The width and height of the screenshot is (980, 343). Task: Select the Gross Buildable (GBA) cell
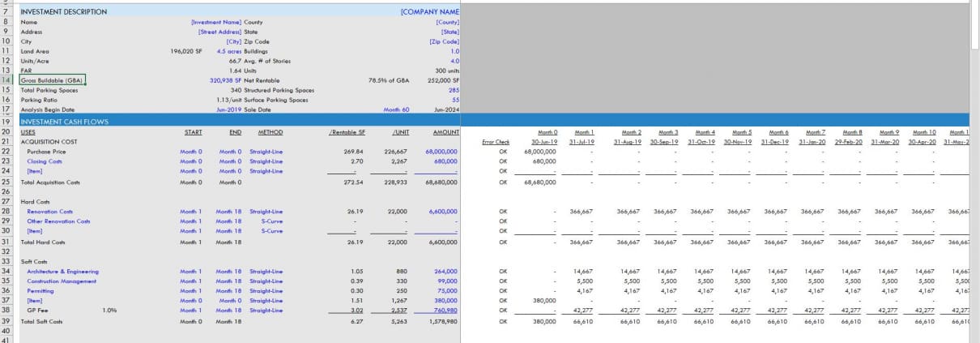tap(50, 80)
